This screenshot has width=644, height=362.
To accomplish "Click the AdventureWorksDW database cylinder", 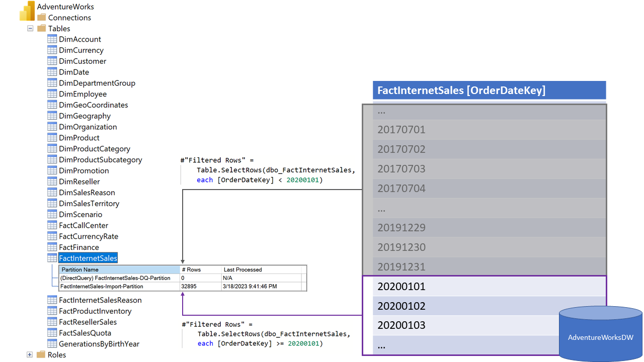I will point(601,335).
